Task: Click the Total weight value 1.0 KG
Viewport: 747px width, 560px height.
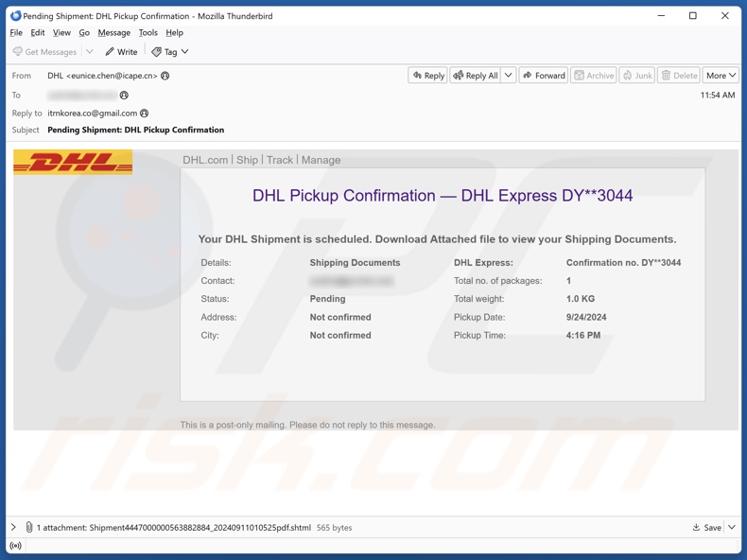Action: tap(581, 299)
